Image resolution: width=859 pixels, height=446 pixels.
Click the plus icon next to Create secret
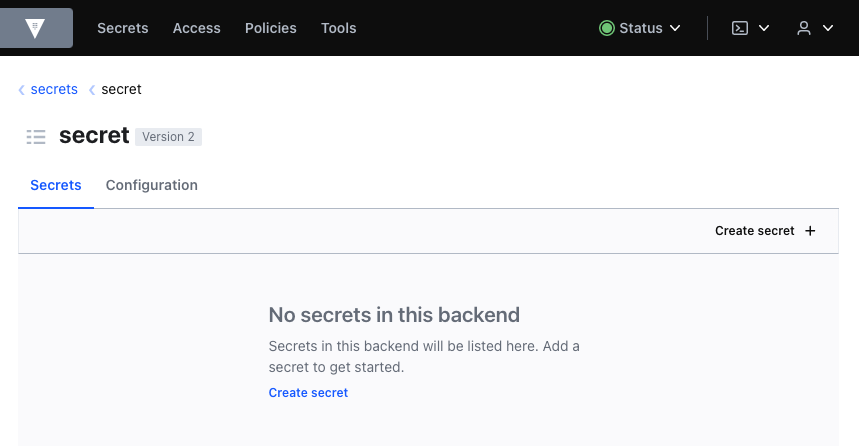(x=810, y=231)
